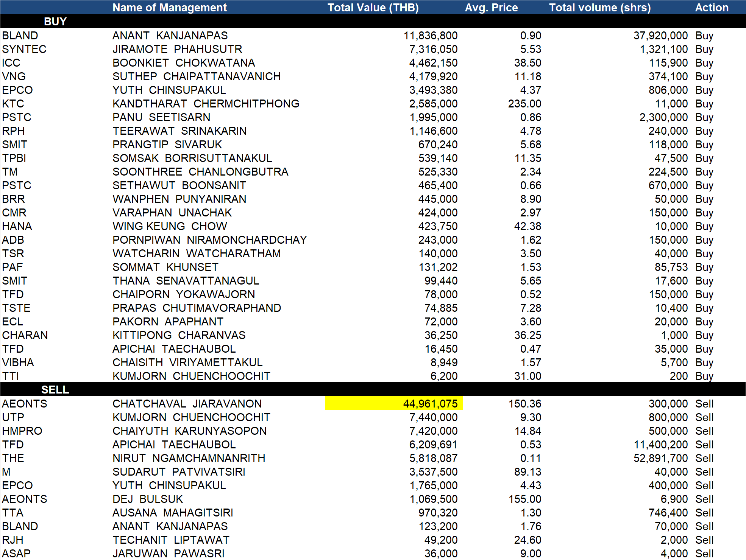Select the volume 52,891,700
Screen dimensions: 746x560
[660, 458]
